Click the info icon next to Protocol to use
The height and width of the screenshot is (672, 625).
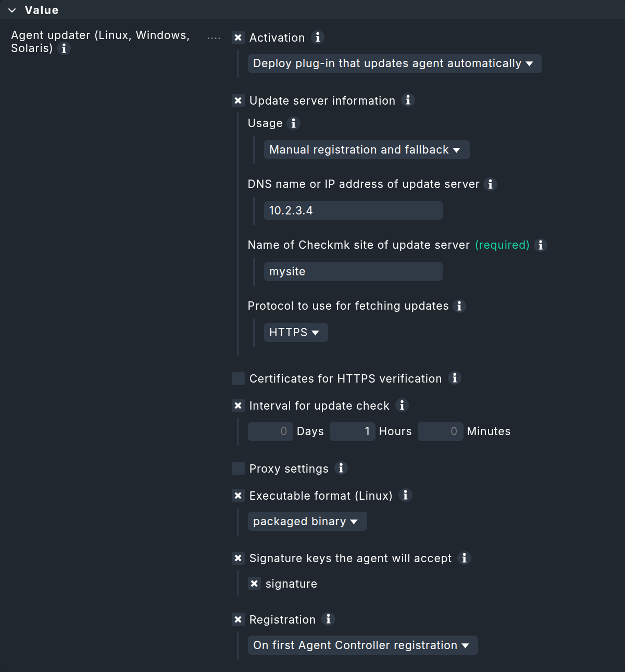459,306
